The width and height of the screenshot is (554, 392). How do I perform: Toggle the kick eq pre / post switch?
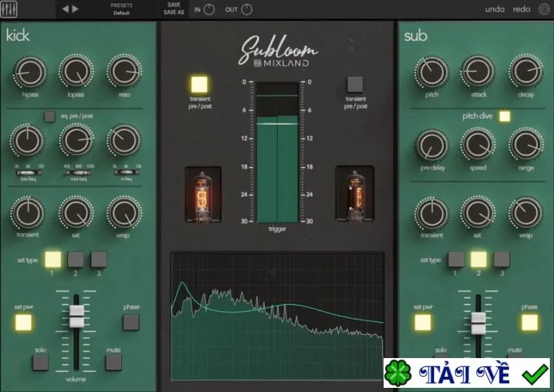49,116
